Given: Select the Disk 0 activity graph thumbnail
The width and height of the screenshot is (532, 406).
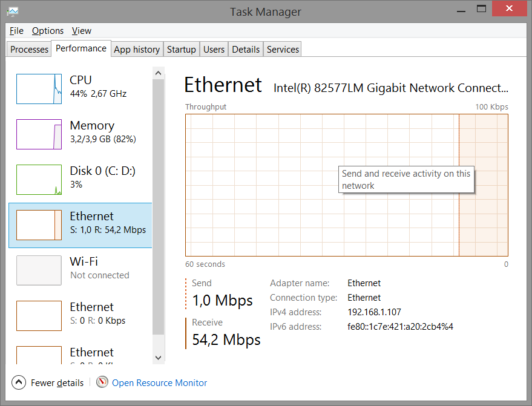Looking at the screenshot, I should click(39, 179).
